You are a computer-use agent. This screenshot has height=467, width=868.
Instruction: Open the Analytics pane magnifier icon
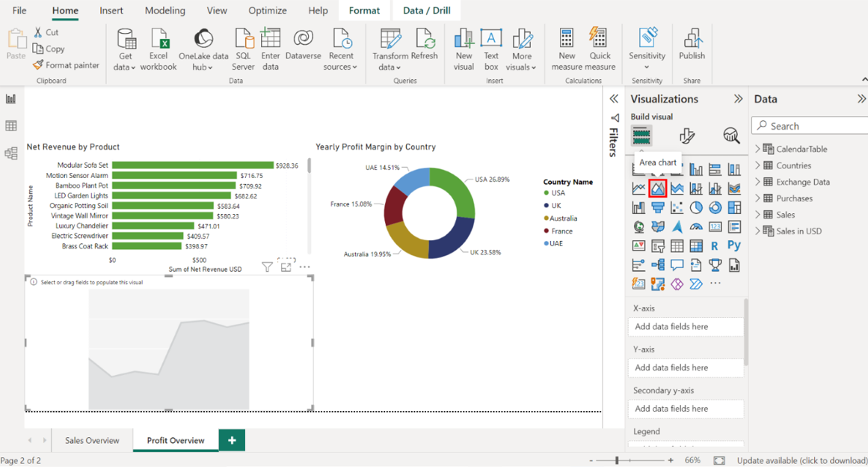[x=731, y=135]
